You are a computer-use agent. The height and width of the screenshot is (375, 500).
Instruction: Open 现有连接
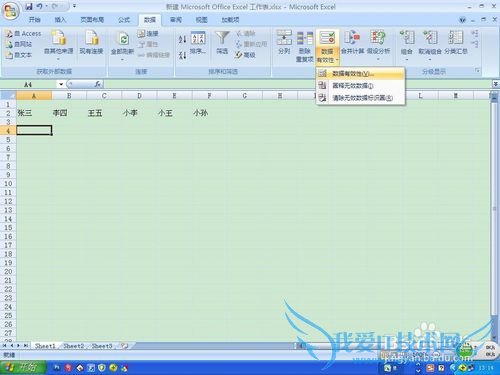click(x=91, y=43)
